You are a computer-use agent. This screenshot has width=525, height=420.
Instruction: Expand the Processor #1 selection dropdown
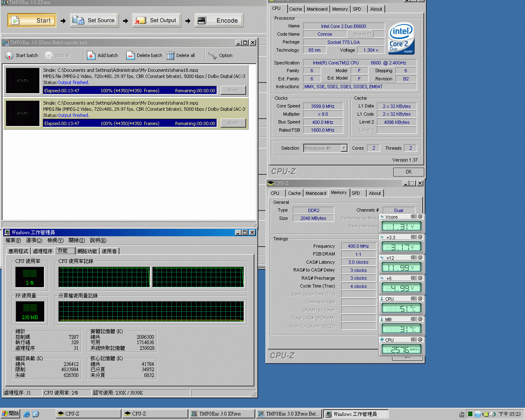[344, 148]
